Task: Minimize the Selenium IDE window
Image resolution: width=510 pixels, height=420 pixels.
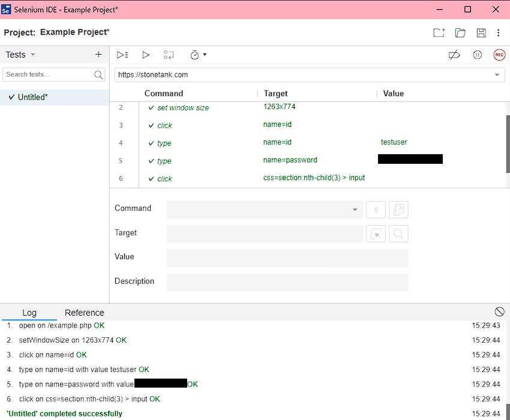Action: [x=439, y=10]
